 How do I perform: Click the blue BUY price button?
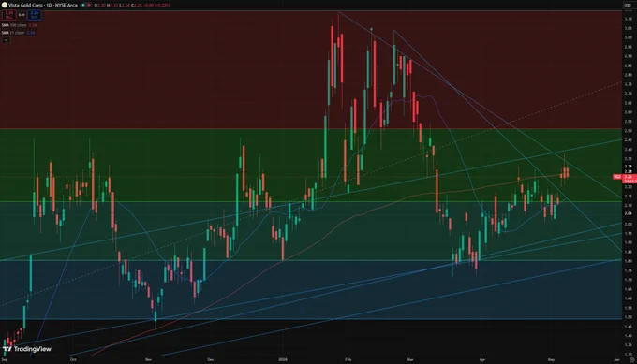[x=34, y=15]
